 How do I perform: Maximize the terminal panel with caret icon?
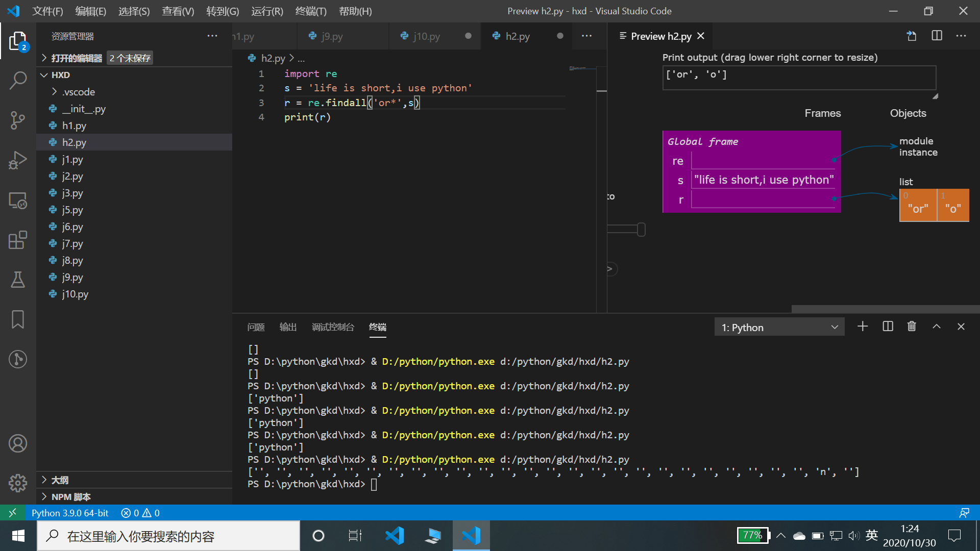pyautogui.click(x=937, y=327)
